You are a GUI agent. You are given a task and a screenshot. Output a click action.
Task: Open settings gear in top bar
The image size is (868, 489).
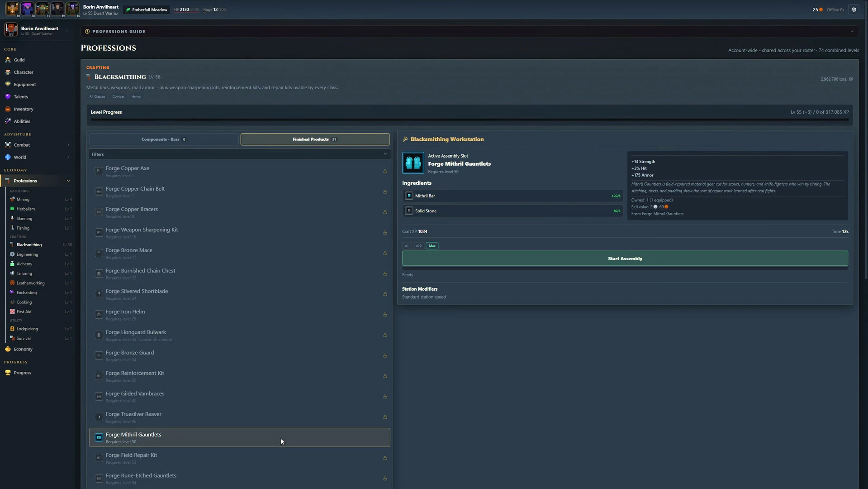[x=854, y=10]
